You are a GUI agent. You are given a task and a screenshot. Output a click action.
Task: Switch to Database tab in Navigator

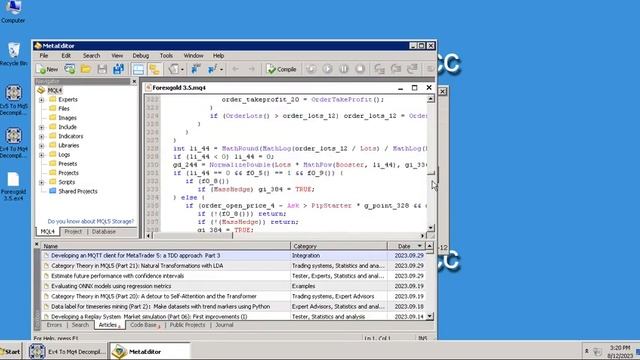(104, 231)
